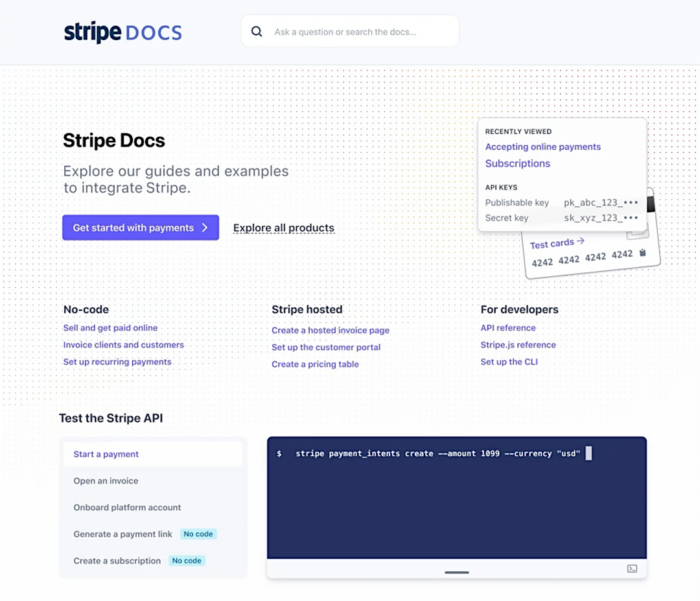The height and width of the screenshot is (601, 700).
Task: Click the Publishable key value pk_abc_123
Action: (600, 203)
